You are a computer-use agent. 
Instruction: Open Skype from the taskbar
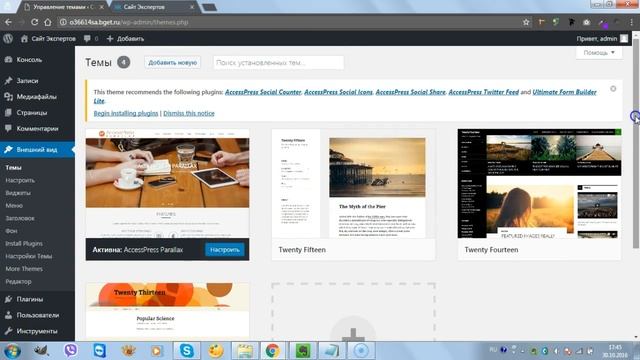click(187, 351)
